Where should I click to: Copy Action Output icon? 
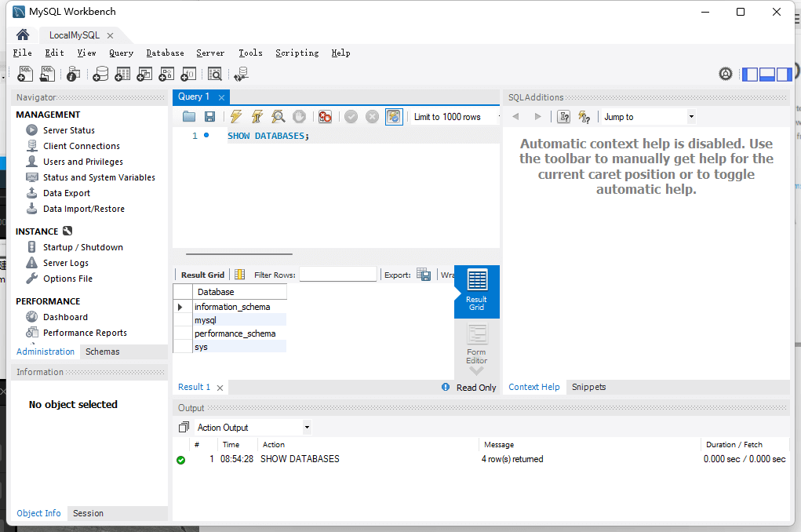pyautogui.click(x=184, y=427)
